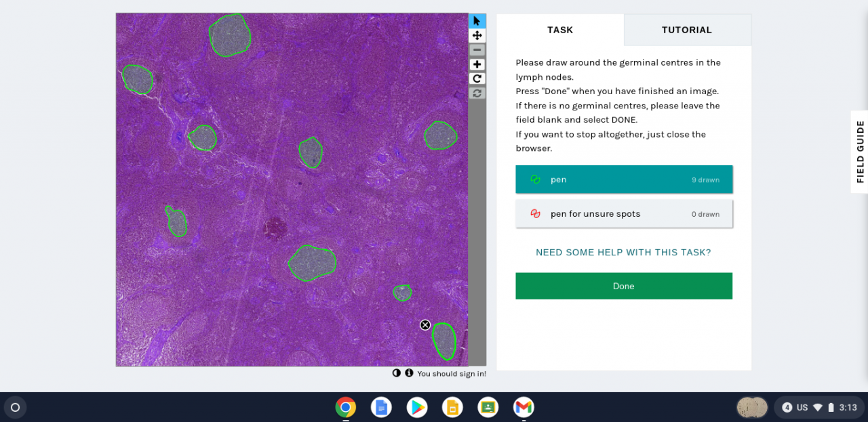868x422 pixels.
Task: Select the pointer annotate tool
Action: [477, 21]
